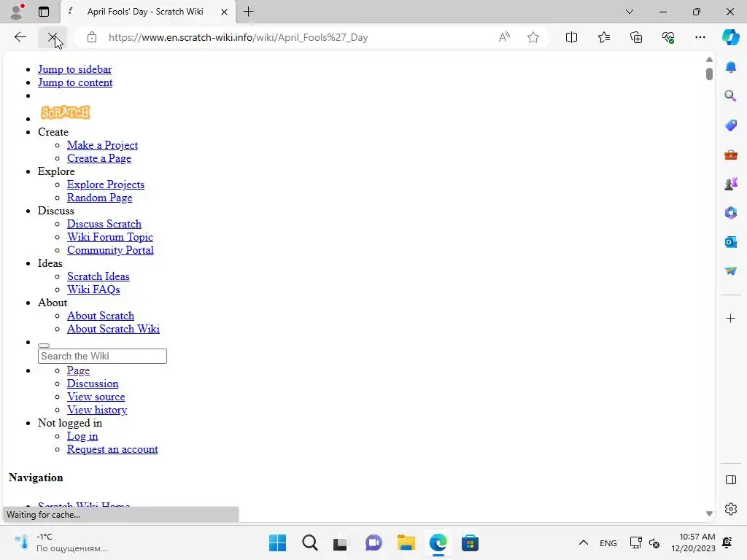The height and width of the screenshot is (560, 747).
Task: Open a new browser tab
Action: [x=248, y=12]
